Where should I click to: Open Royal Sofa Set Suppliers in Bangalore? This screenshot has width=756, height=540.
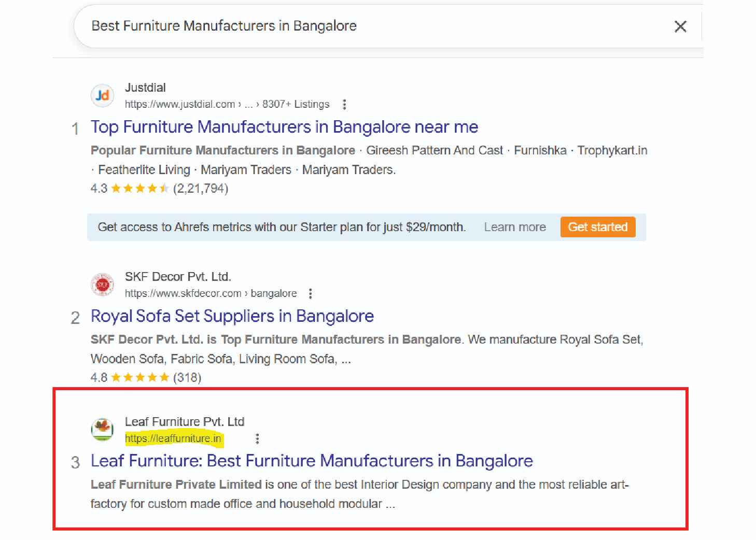(232, 316)
